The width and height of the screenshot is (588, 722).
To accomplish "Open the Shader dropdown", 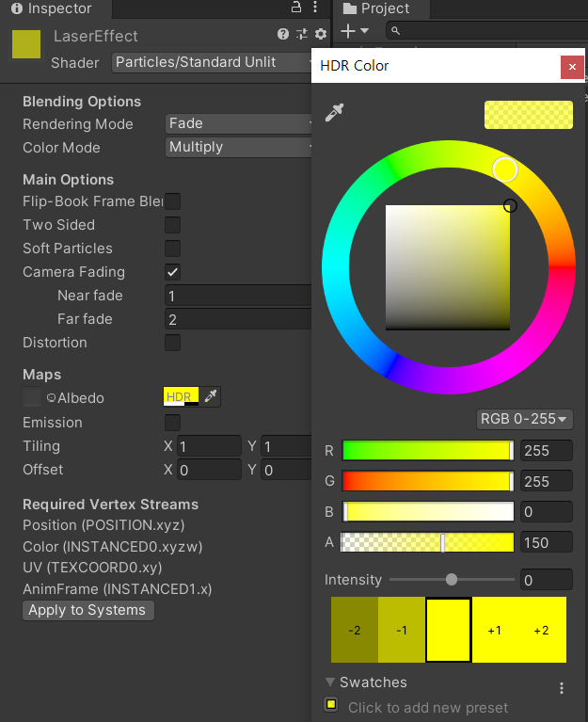I will click(x=215, y=62).
